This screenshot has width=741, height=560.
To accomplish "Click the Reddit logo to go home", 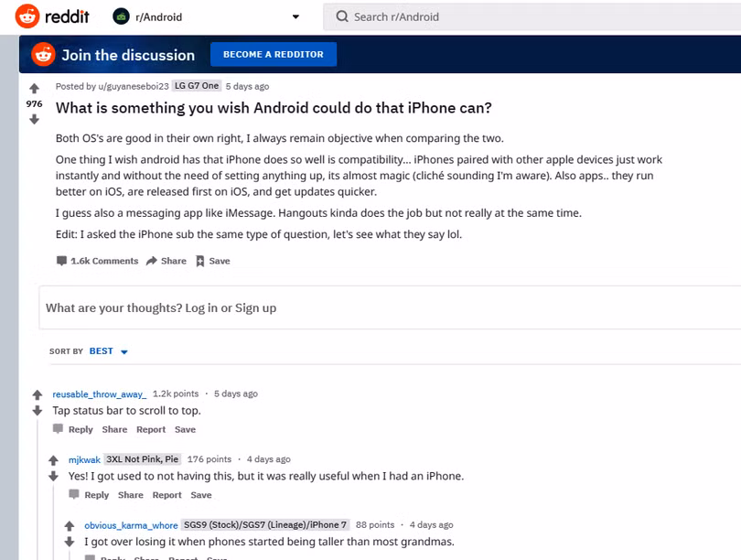I will [52, 16].
